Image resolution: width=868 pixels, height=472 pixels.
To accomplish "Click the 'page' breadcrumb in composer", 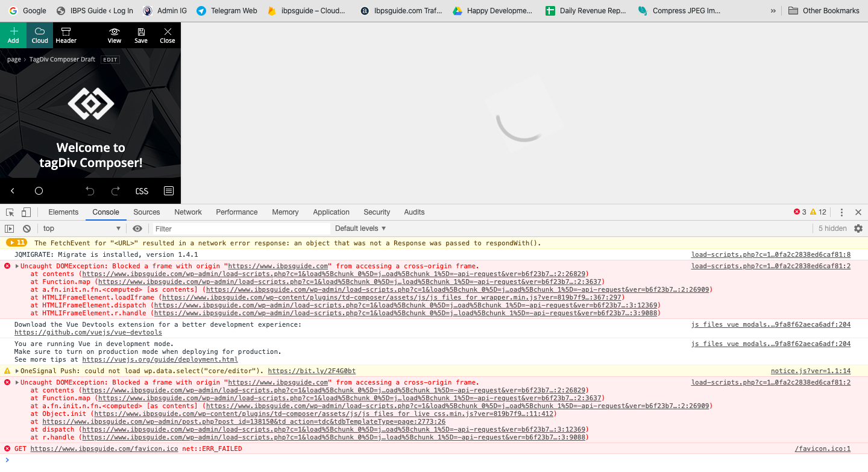I will point(14,60).
